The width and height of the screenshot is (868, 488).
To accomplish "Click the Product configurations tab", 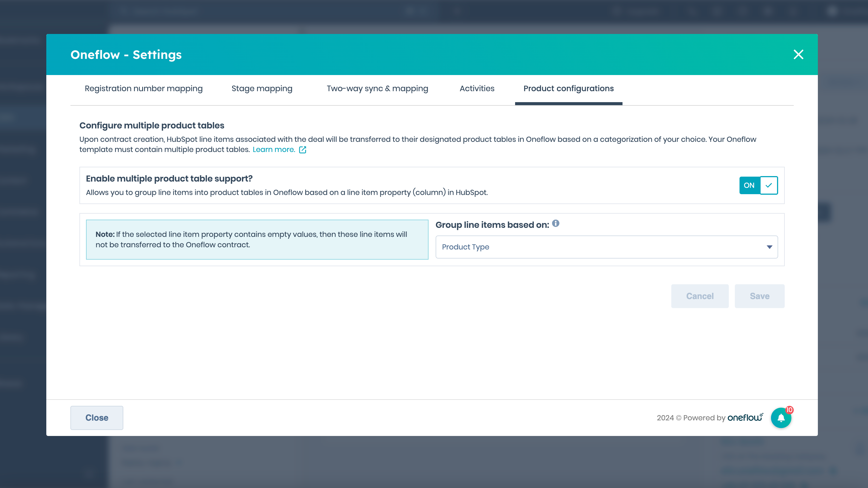I will pos(569,88).
